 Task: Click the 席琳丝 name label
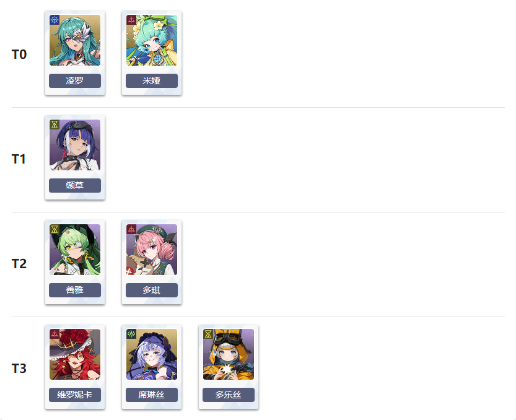pos(152,395)
